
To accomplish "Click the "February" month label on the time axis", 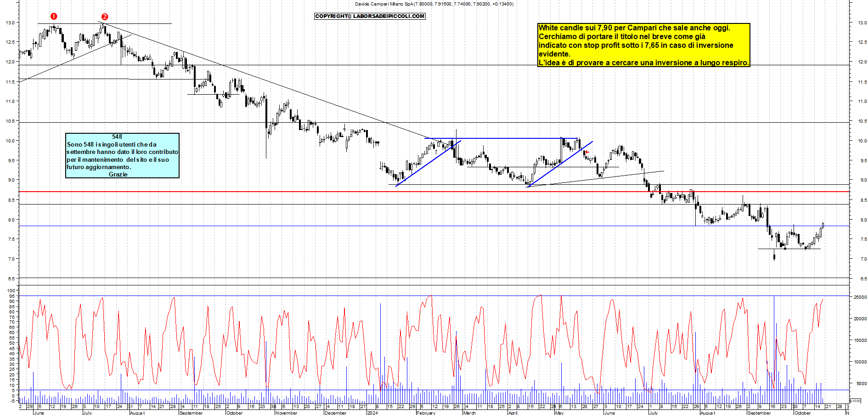I will click(426, 413).
